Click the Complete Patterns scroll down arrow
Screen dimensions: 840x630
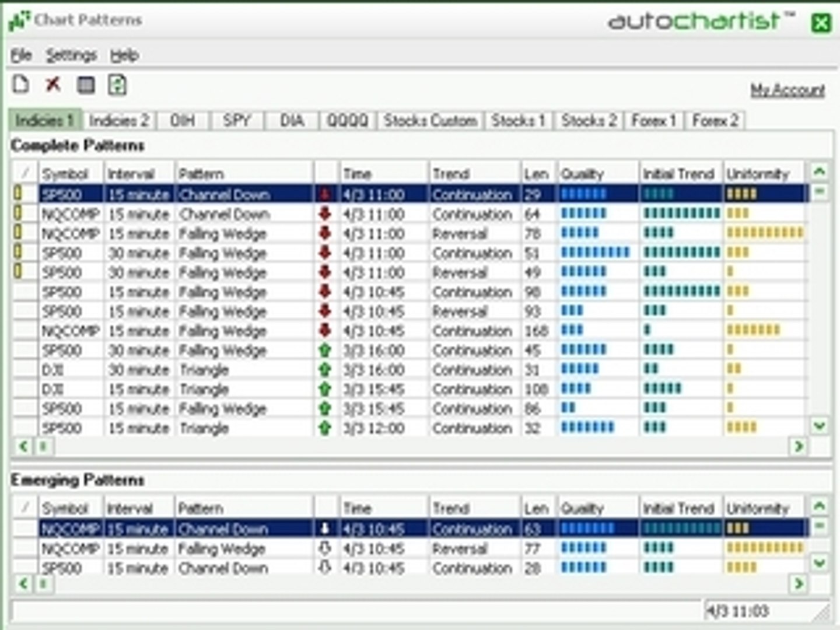point(819,426)
